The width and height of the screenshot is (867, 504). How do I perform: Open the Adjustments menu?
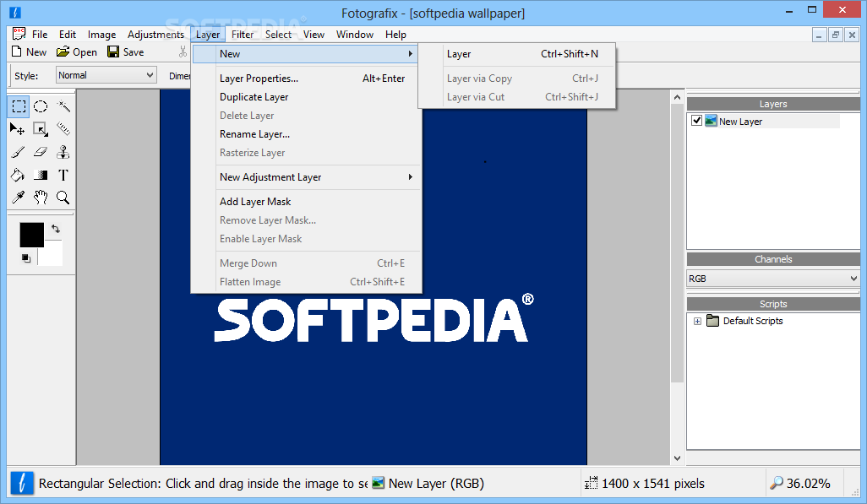(x=156, y=35)
